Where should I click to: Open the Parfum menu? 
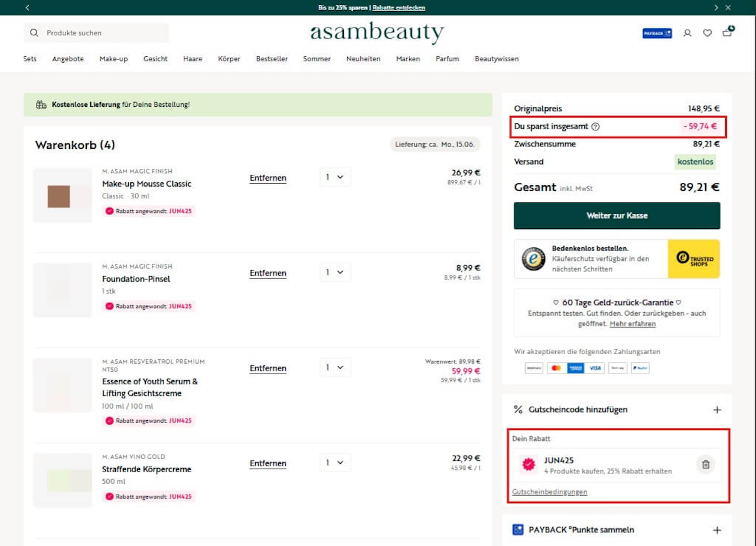pyautogui.click(x=447, y=59)
